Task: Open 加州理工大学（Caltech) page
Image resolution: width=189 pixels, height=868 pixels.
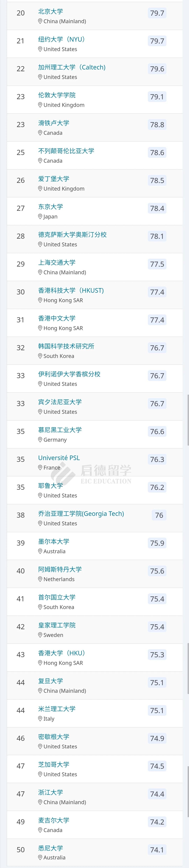Action: 72,67
